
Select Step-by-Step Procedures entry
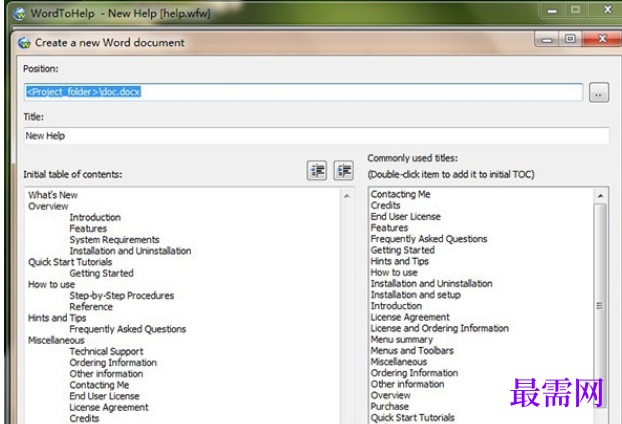[121, 295]
